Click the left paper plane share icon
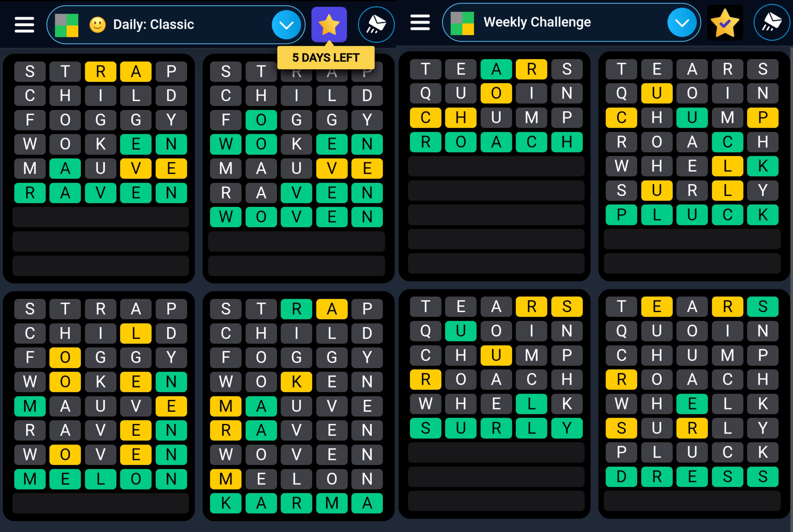The width and height of the screenshot is (793, 532). click(x=376, y=25)
